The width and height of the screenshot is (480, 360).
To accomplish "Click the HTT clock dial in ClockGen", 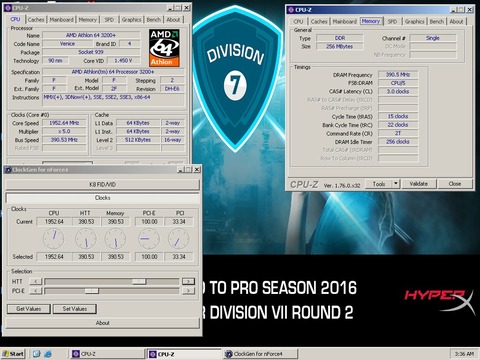I will [x=86, y=239].
